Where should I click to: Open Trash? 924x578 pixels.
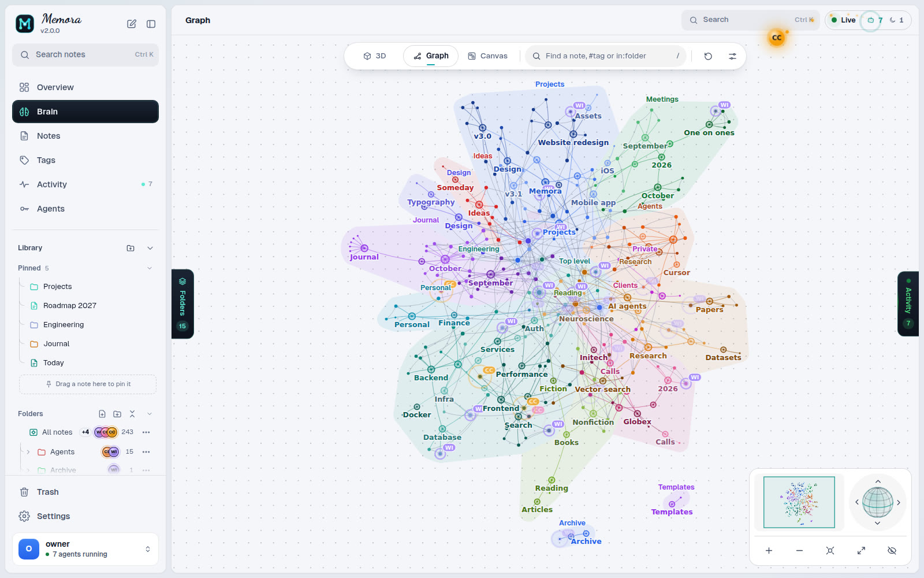pos(85,492)
